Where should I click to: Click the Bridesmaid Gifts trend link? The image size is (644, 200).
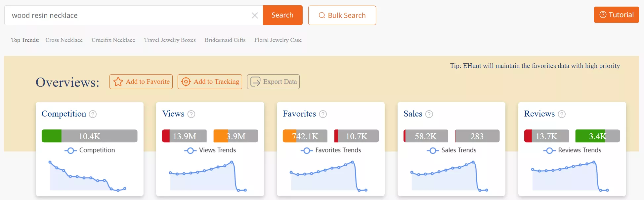click(225, 40)
